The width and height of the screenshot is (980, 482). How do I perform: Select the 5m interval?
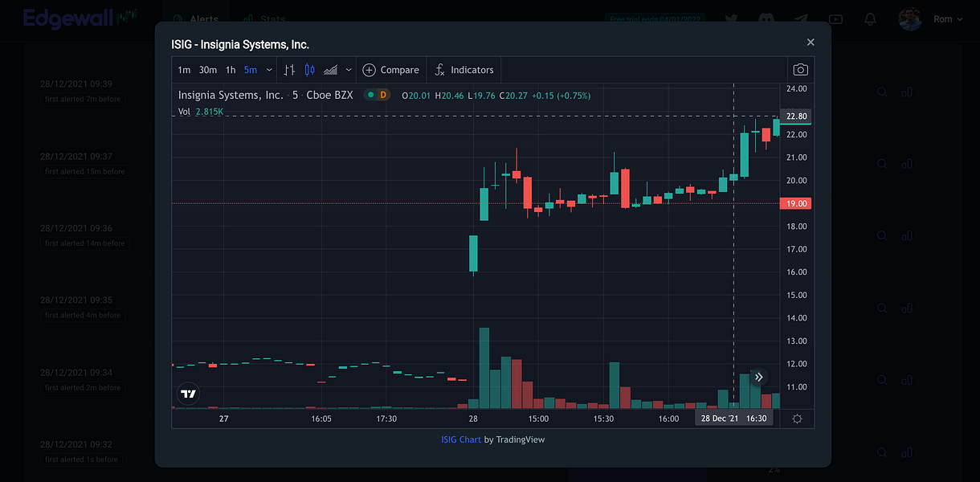[251, 70]
